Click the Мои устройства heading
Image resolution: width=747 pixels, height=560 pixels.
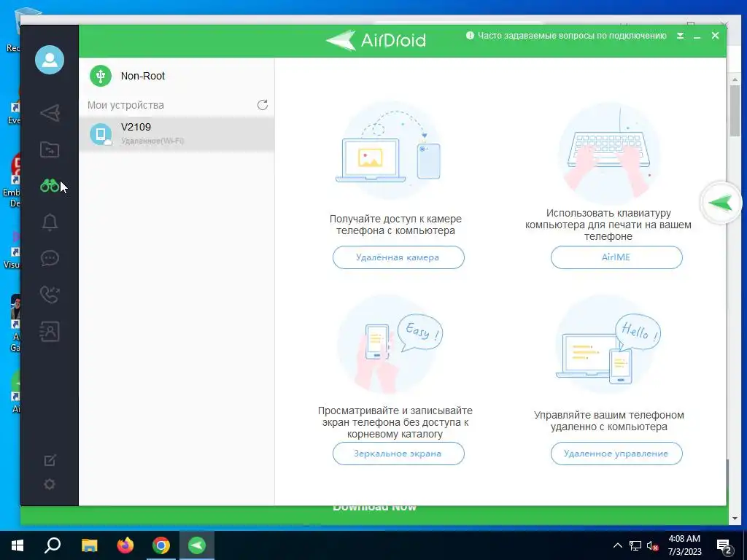[x=125, y=105]
